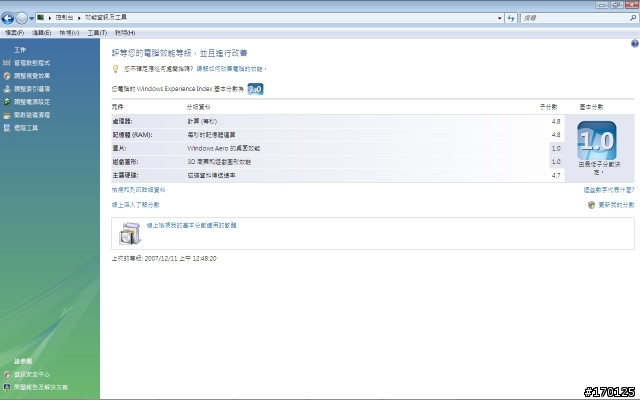Screen dimensions: 640x400
Task: Click the magnifier search icon
Action: (633, 18)
